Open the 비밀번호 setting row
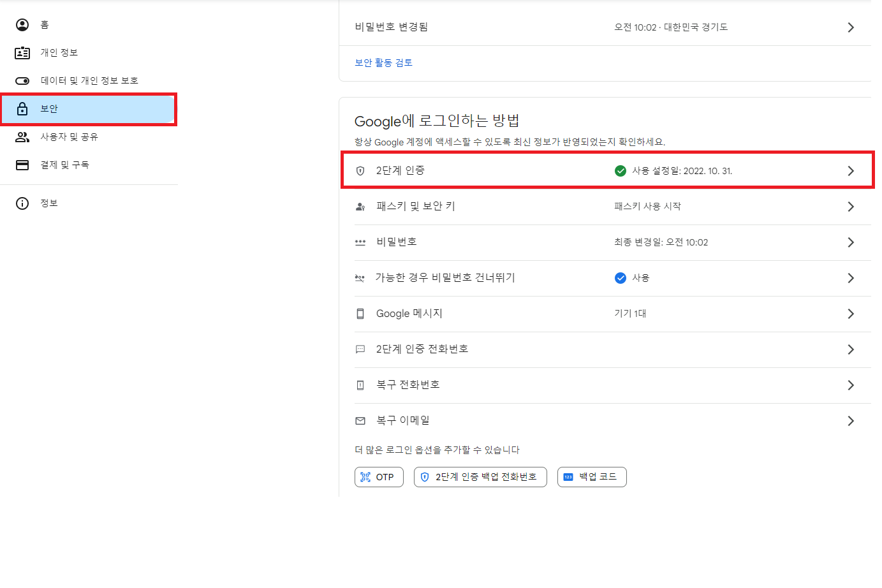882x588 pixels. 612,242
